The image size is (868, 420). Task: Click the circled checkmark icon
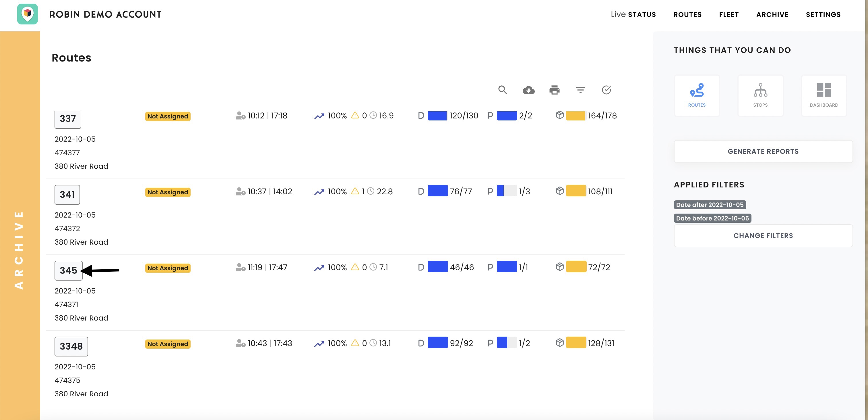[606, 90]
